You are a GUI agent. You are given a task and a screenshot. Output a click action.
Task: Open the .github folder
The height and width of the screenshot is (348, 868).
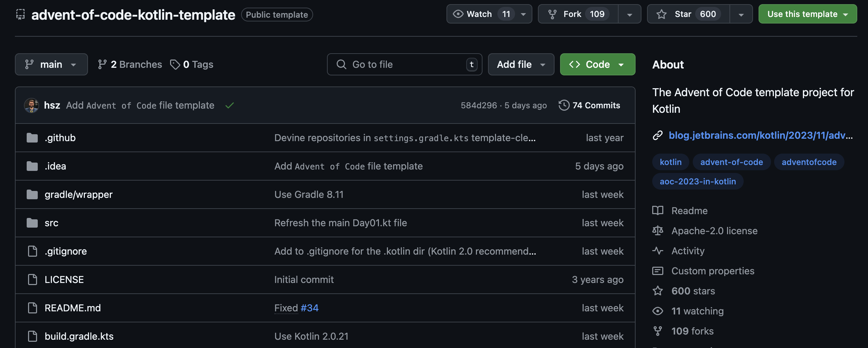pyautogui.click(x=60, y=138)
